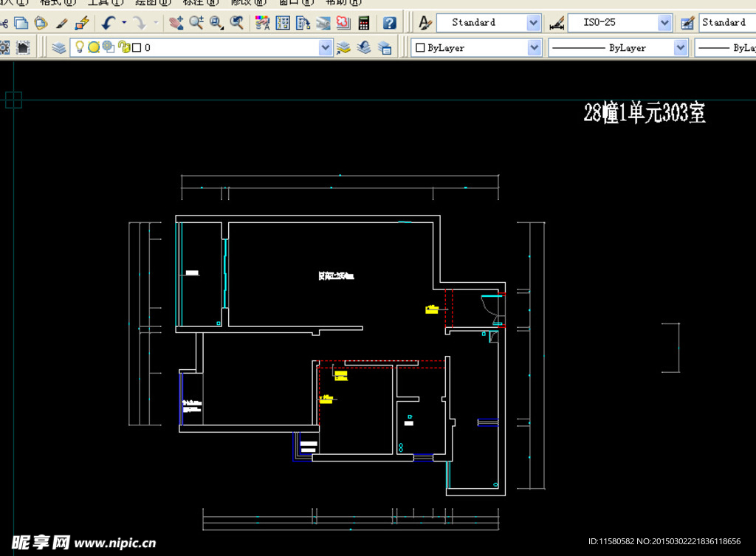Open the ByLayer linetype dropdown

tap(681, 48)
